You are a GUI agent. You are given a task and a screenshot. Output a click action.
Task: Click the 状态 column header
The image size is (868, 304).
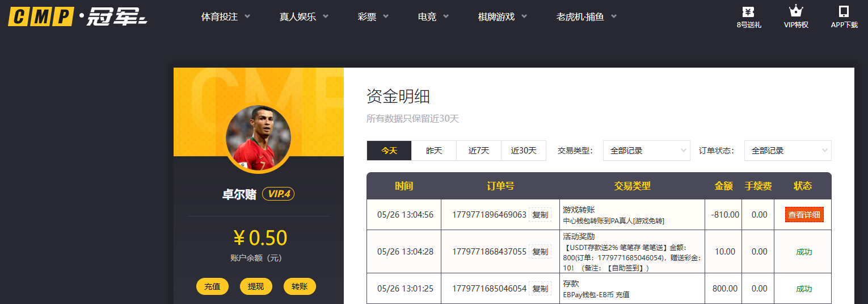tap(803, 186)
